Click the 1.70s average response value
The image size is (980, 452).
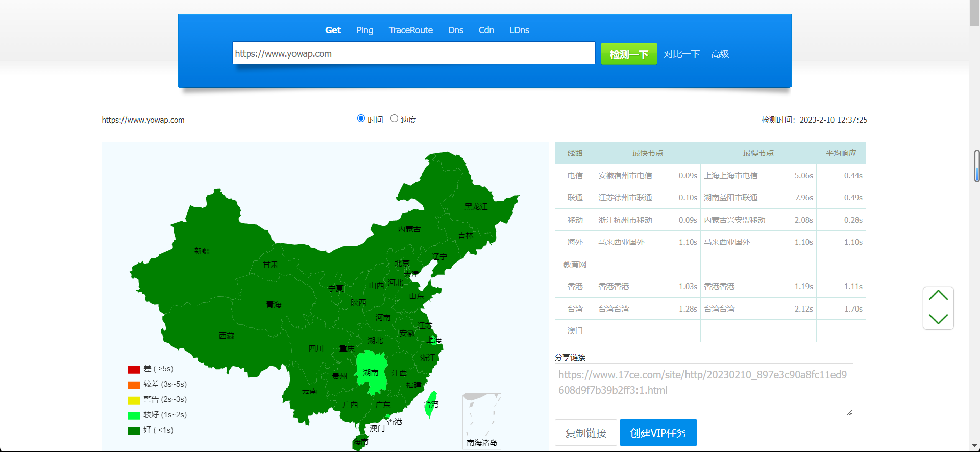pos(853,309)
